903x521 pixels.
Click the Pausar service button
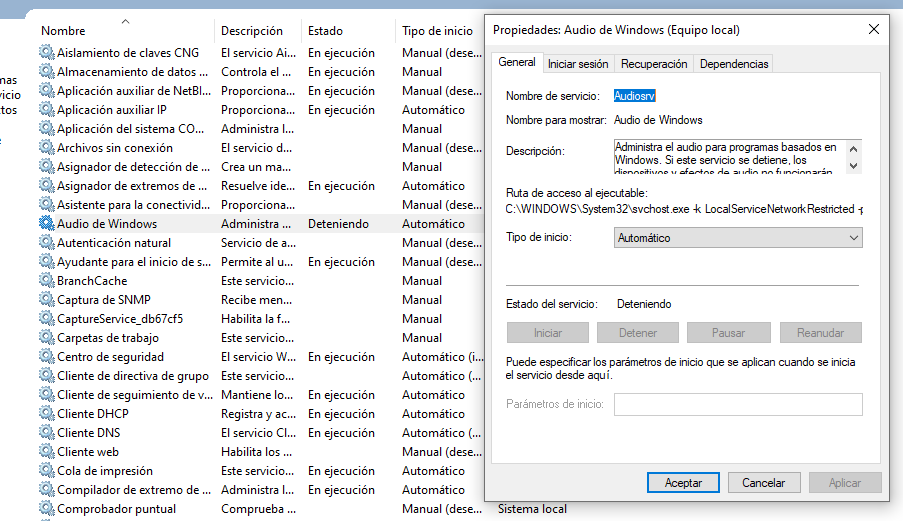[729, 333]
